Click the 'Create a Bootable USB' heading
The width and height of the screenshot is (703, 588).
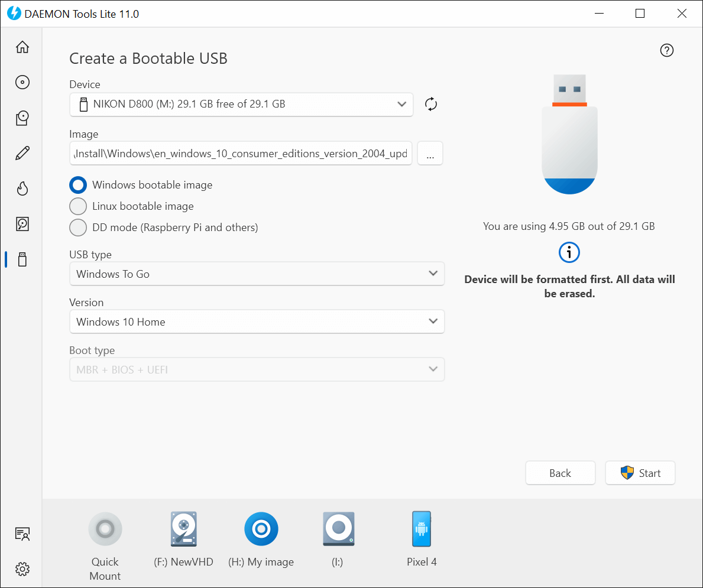(148, 59)
